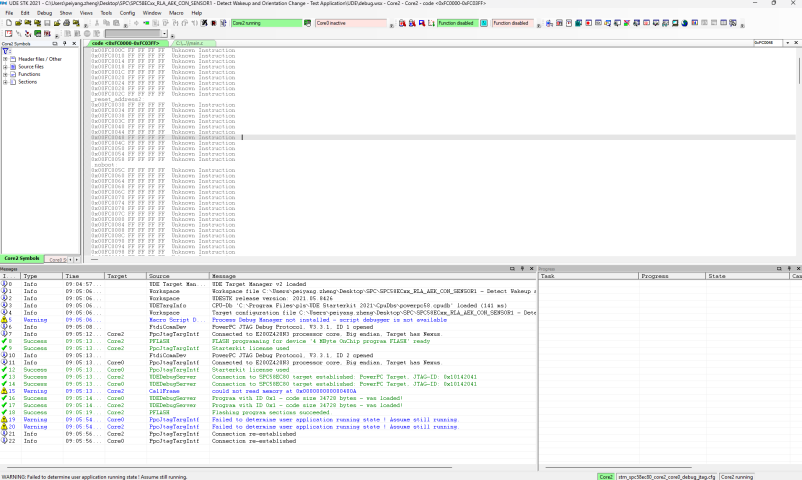Click the Cut scissors toolbar icon
The height and width of the screenshot is (480, 802).
[97, 23]
